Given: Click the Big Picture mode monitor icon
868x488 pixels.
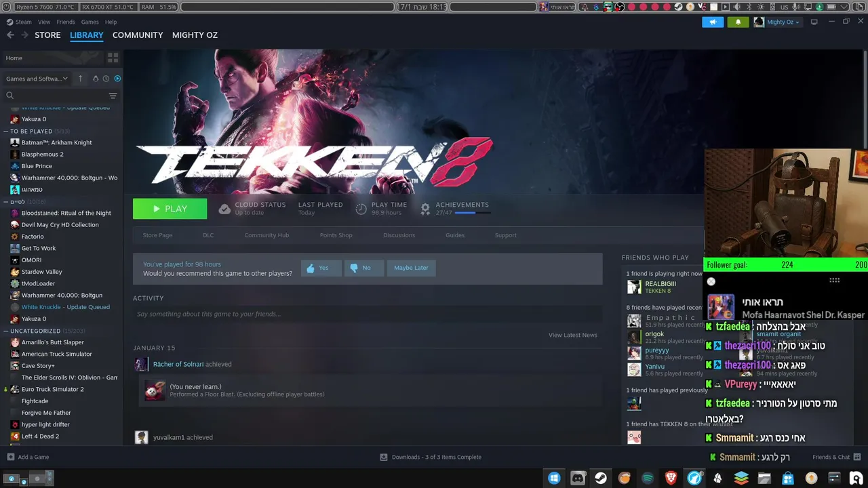Looking at the screenshot, I should (814, 22).
